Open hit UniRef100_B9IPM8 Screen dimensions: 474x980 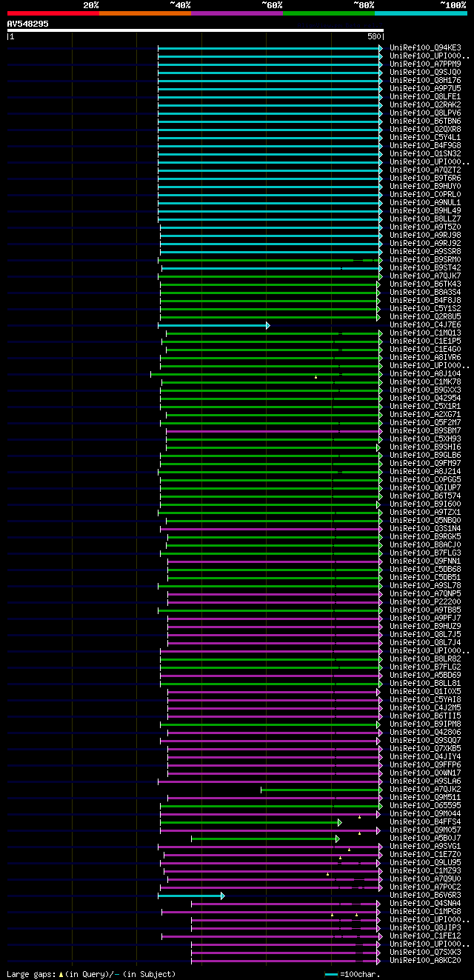pyautogui.click(x=425, y=724)
